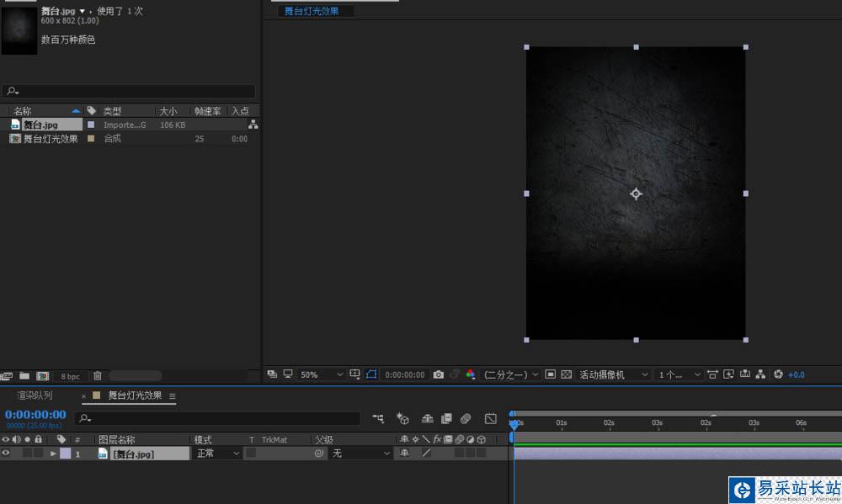Switch to the 渲染队列 tab

click(x=35, y=395)
